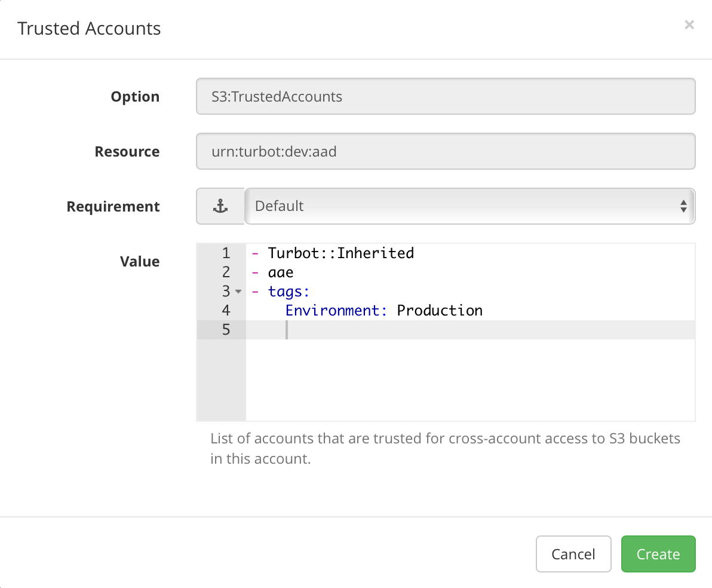This screenshot has height=588, width=712.
Task: Click the Value field label
Action: coord(140,262)
